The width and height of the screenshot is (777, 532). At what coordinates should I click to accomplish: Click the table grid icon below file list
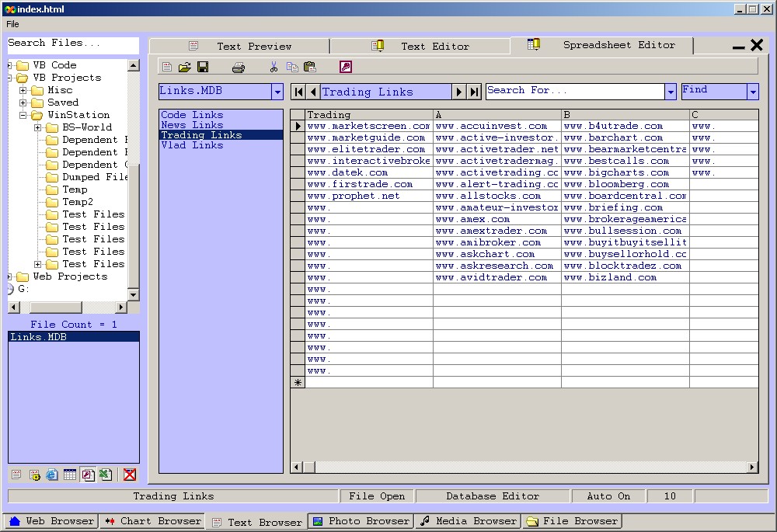(70, 475)
